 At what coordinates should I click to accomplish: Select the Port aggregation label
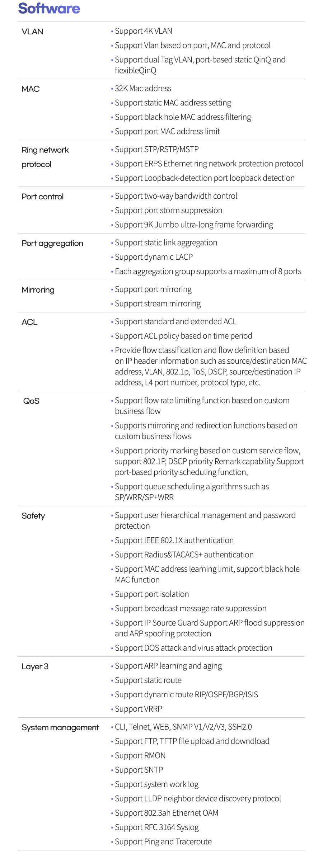tap(52, 243)
